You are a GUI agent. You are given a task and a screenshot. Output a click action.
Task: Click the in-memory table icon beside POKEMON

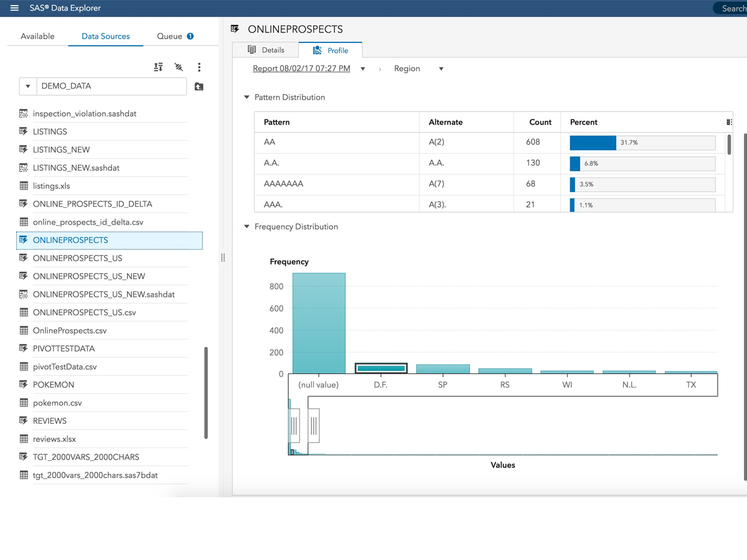[x=24, y=385]
